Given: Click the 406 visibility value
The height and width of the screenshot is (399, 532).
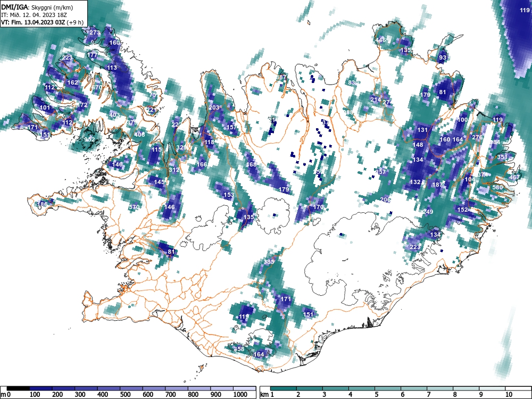Looking at the screenshot, I should tap(139, 135).
